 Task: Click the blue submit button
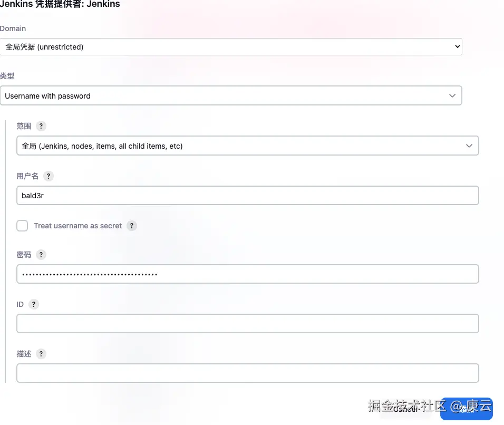(x=467, y=409)
